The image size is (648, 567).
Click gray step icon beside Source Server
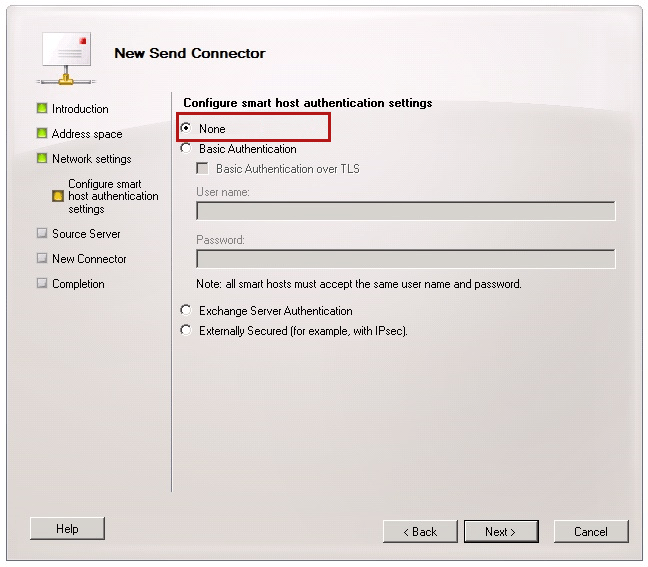pyautogui.click(x=42, y=233)
